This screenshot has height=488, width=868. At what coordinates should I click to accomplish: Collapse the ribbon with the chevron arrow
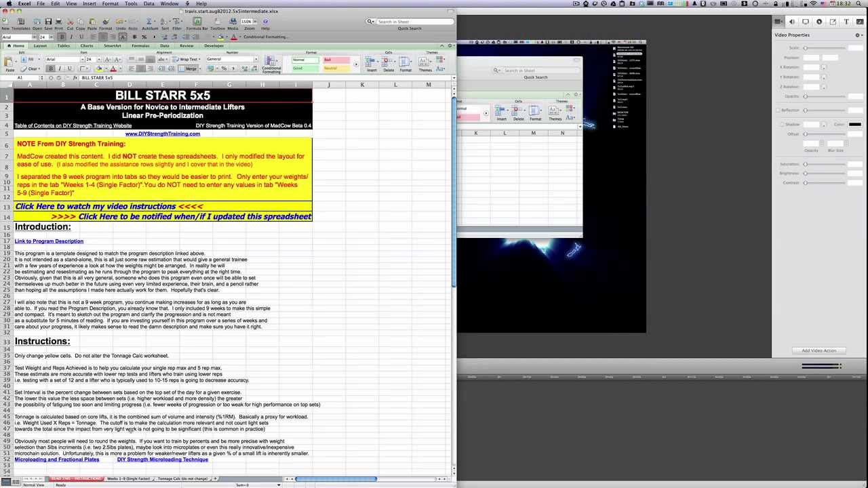pos(442,45)
